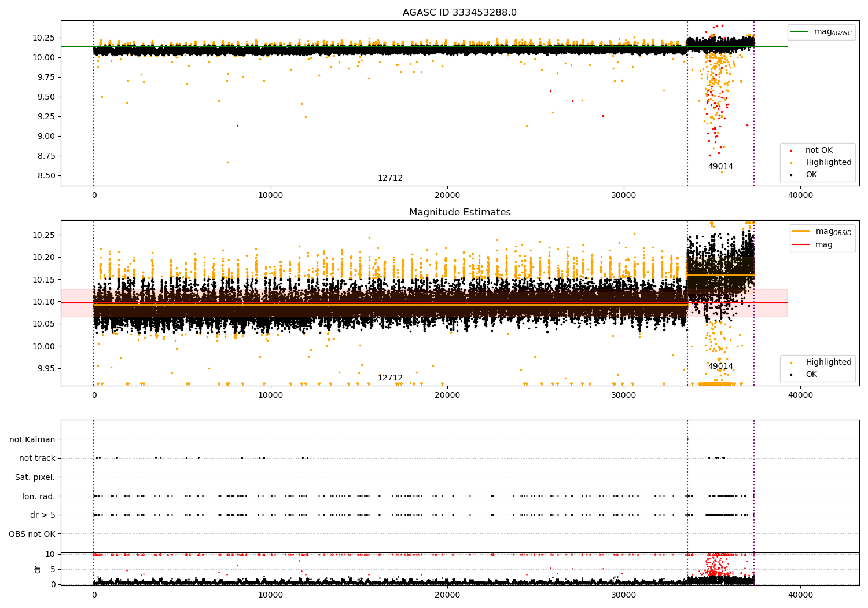Viewport: 868px width, 608px height.
Task: Click the green mag AGASC legend line
Action: click(800, 32)
